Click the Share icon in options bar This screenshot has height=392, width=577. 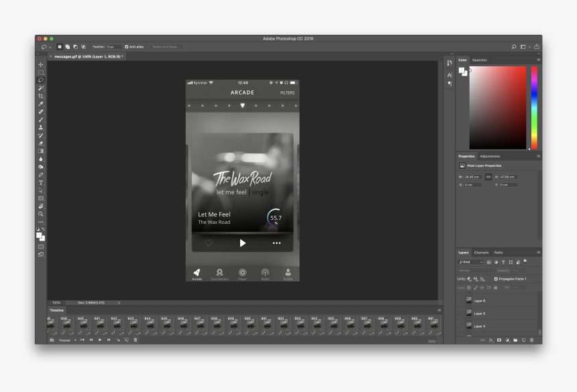pos(537,47)
